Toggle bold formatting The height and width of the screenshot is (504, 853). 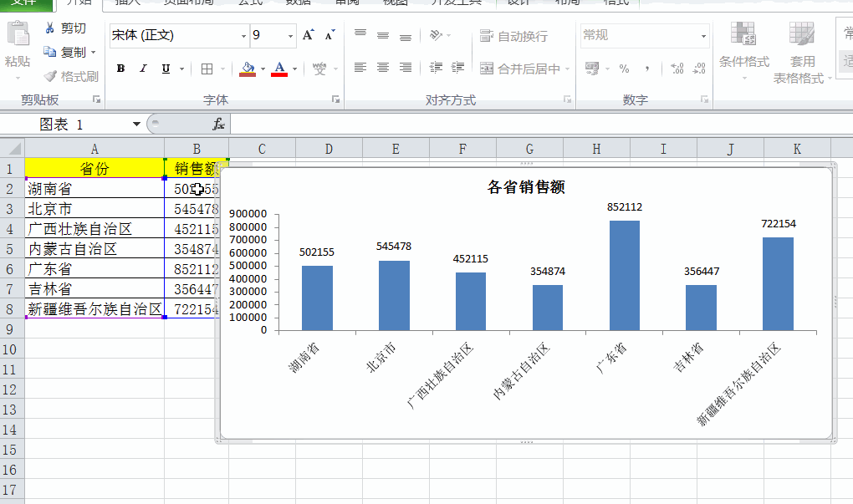tap(120, 69)
